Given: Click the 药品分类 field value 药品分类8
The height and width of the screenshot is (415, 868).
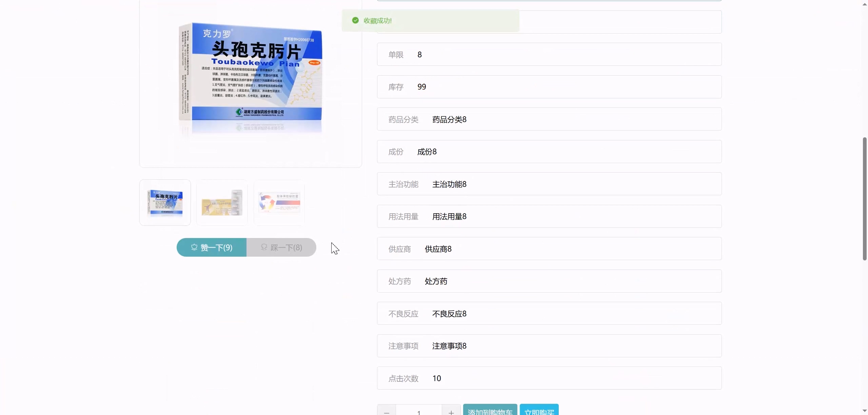Looking at the screenshot, I should [x=449, y=119].
